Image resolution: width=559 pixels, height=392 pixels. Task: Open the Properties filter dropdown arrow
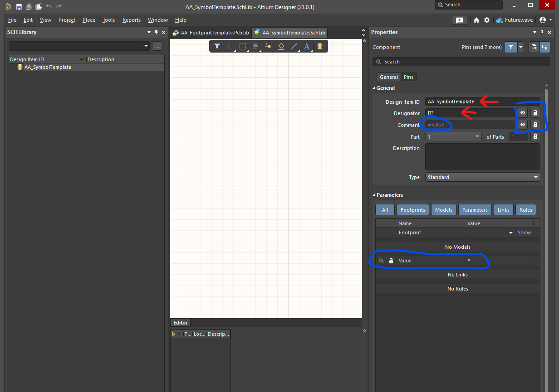520,47
